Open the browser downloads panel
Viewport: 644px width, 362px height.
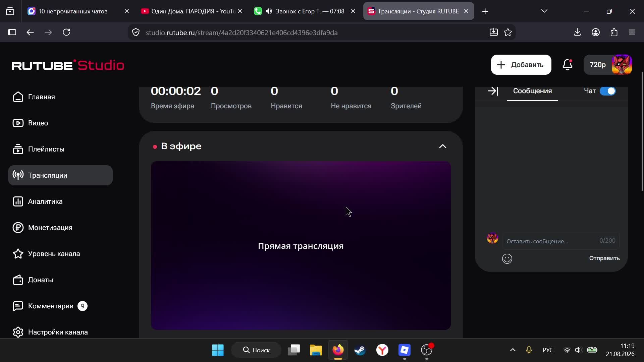tap(577, 32)
